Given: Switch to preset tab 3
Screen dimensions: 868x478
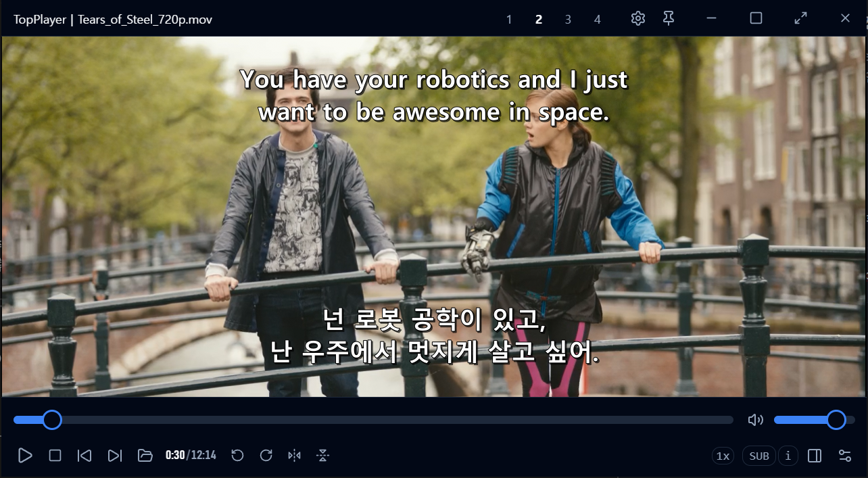Looking at the screenshot, I should [568, 20].
